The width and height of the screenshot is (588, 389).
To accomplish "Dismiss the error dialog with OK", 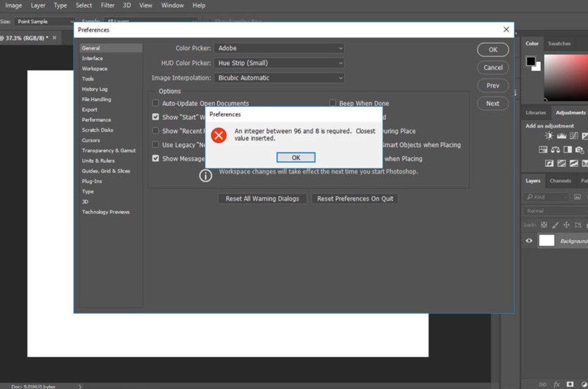I will pyautogui.click(x=296, y=158).
